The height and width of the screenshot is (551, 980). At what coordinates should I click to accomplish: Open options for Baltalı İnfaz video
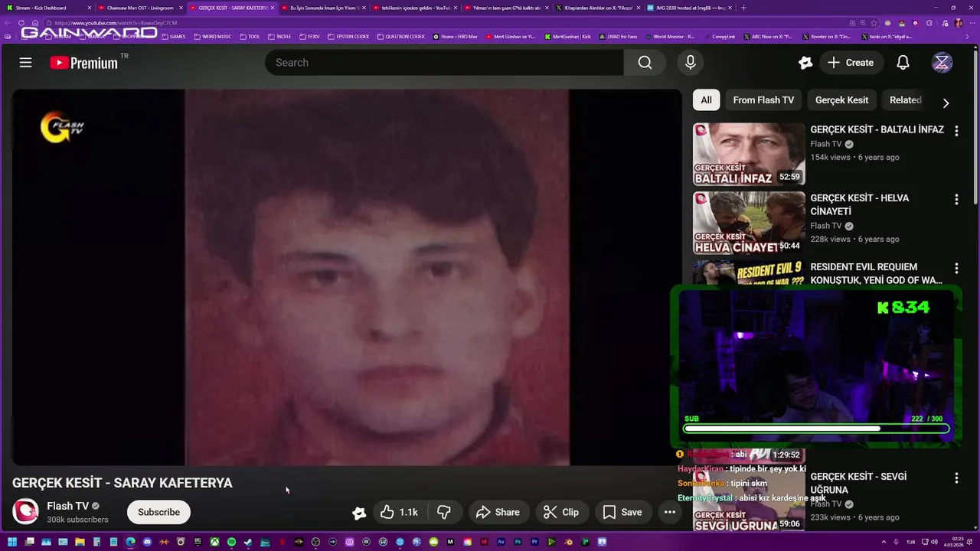pyautogui.click(x=956, y=131)
